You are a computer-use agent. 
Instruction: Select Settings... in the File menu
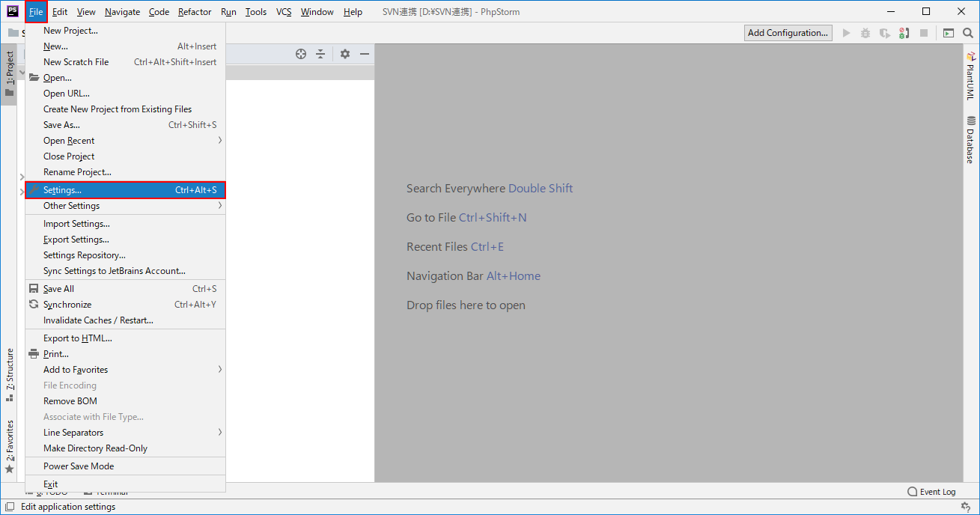(x=125, y=190)
